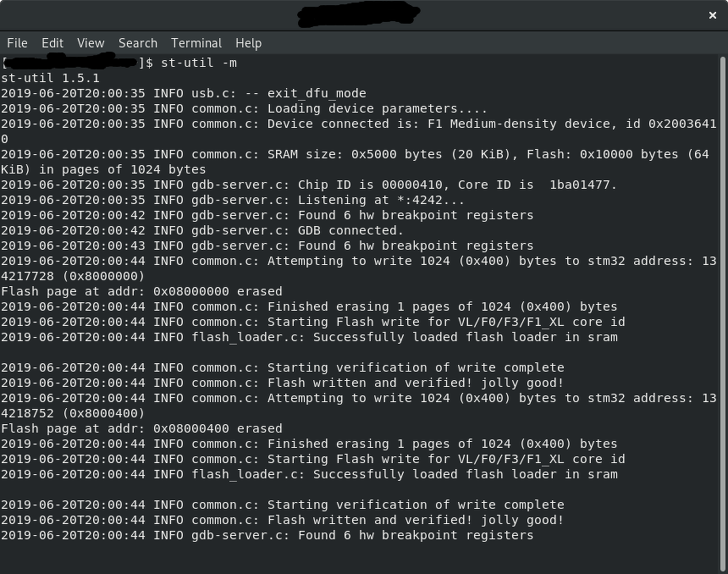This screenshot has height=574, width=728.
Task: Click the "st-util -m" command text
Action: click(x=199, y=63)
